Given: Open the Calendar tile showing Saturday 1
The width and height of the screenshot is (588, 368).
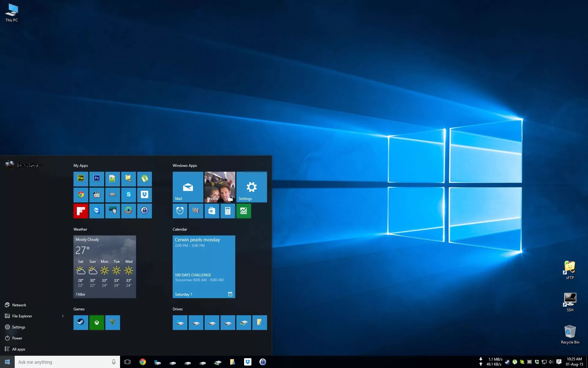Looking at the screenshot, I should click(x=204, y=266).
